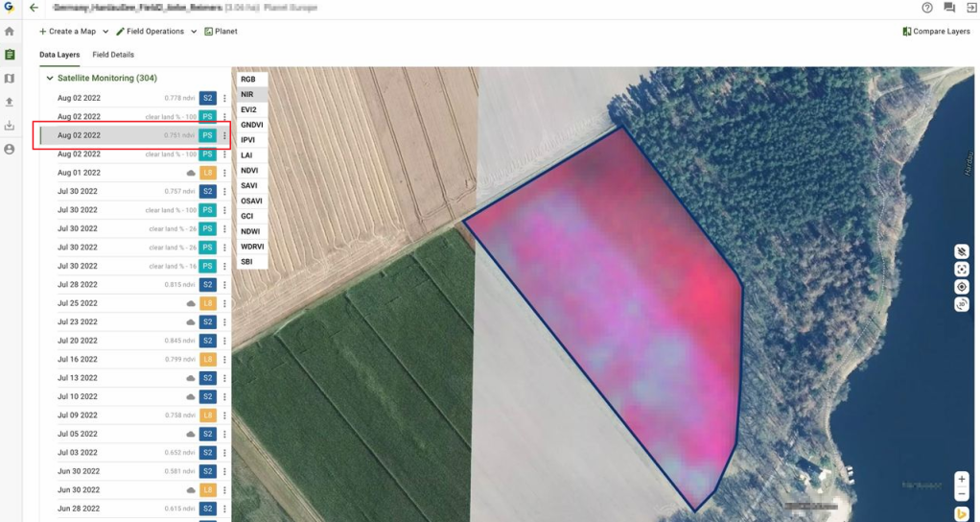Open the Create a Map dropdown
This screenshot has width=980, height=522.
(x=74, y=32)
